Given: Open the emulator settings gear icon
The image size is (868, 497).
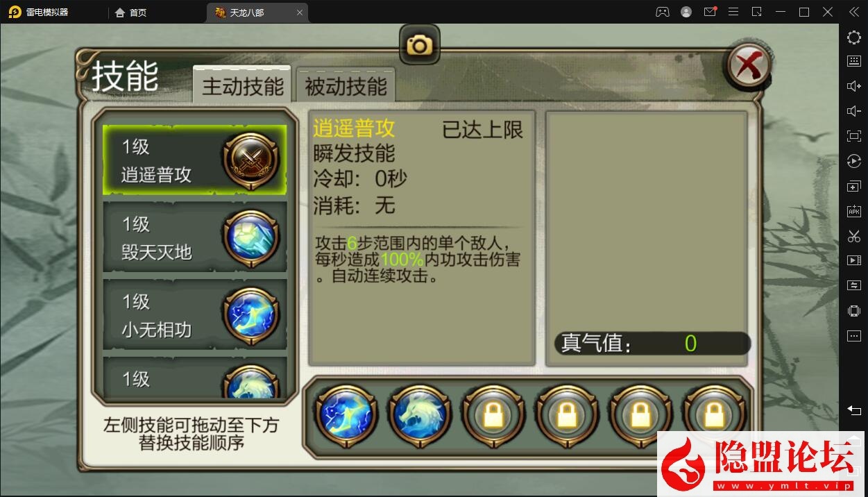Looking at the screenshot, I should (854, 37).
